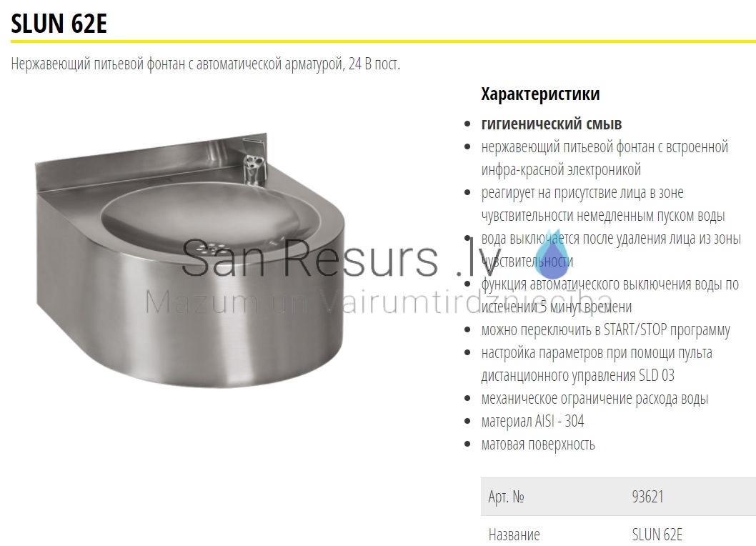Click the SLUN 62E page heading
Screen dimensions: 756x546
click(59, 23)
